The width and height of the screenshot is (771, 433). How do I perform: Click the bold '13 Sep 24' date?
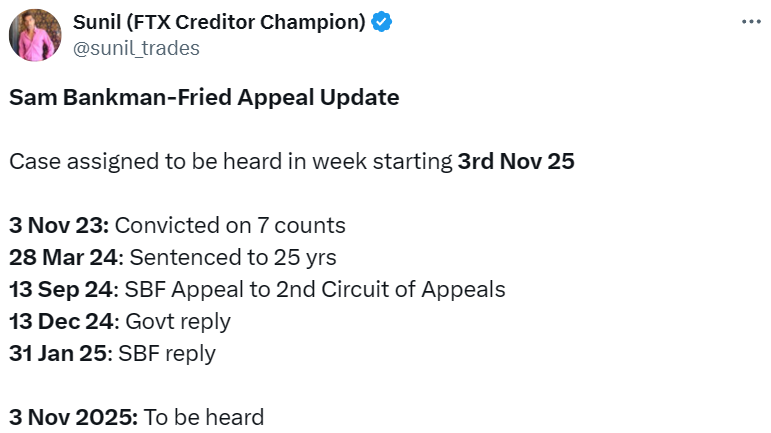click(62, 289)
